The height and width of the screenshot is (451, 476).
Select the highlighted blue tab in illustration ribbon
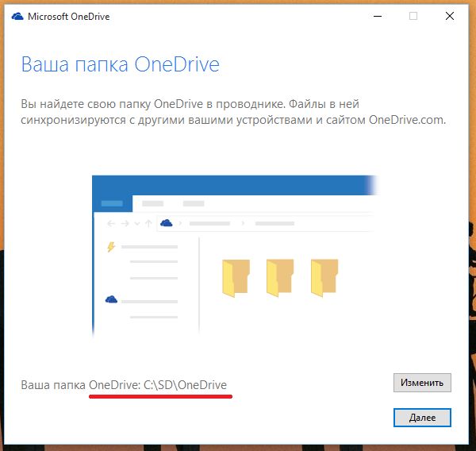pyautogui.click(x=112, y=203)
